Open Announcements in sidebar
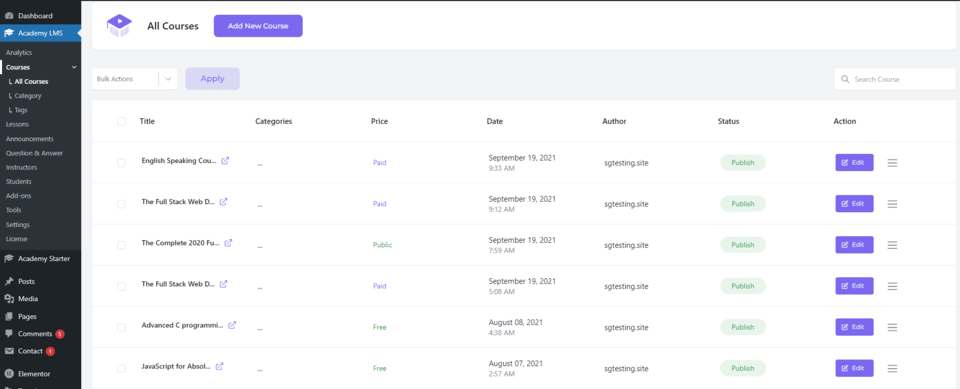 (x=29, y=139)
